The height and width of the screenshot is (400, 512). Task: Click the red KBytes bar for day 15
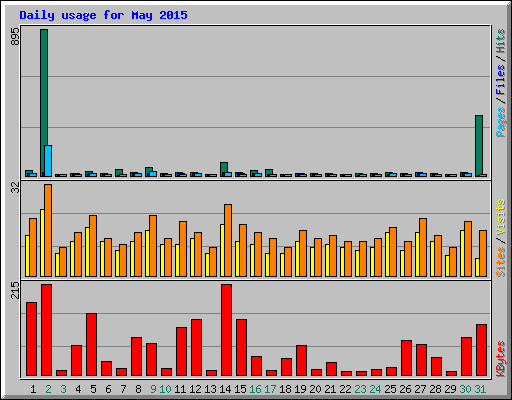241,348
